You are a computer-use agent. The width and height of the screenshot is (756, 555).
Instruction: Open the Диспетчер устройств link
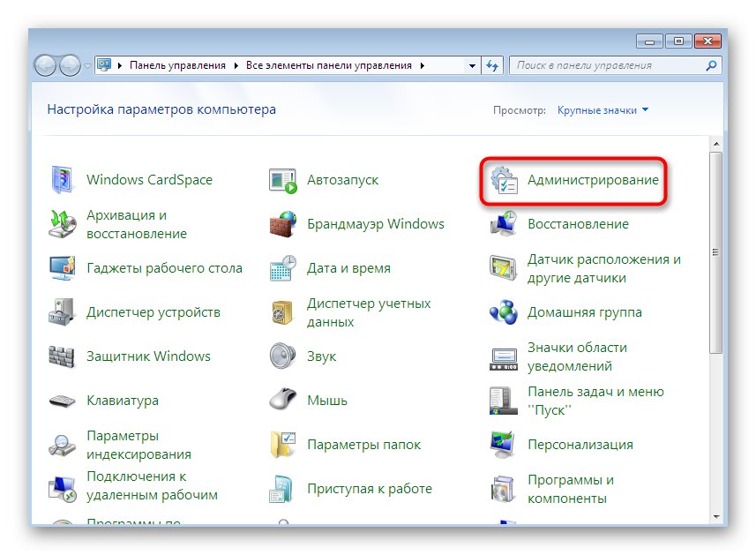pos(153,312)
